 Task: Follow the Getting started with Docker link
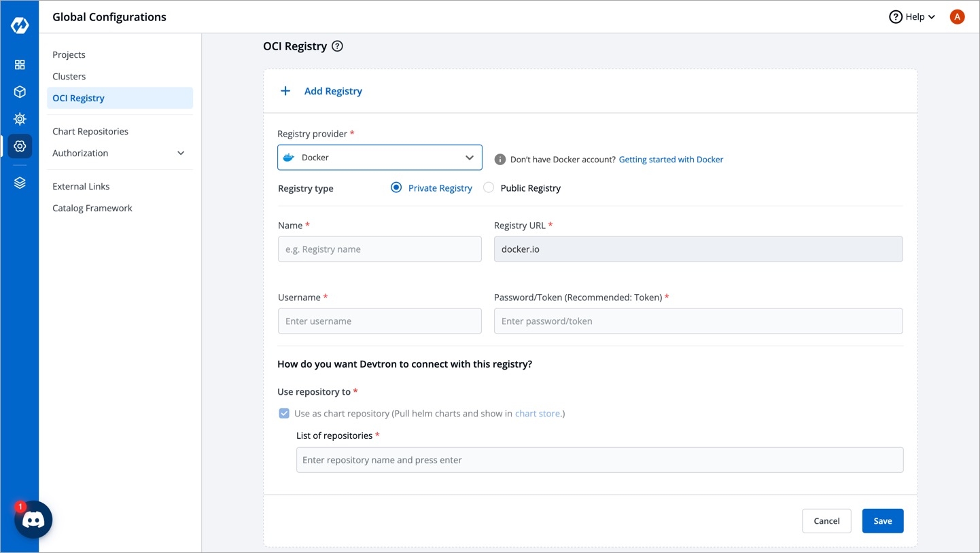(x=671, y=160)
